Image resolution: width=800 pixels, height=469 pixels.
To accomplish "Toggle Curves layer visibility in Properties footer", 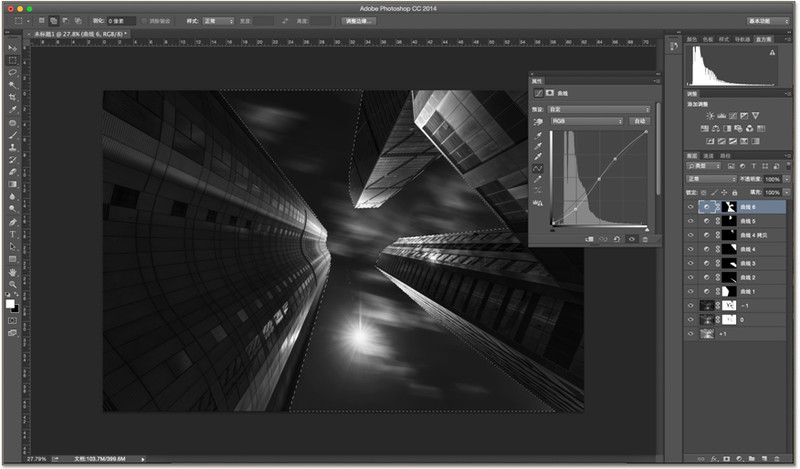I will click(631, 239).
